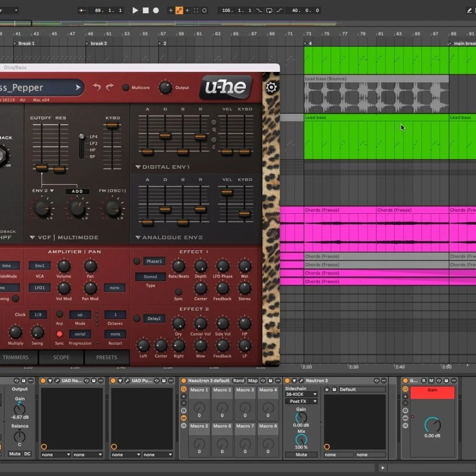The height and width of the screenshot is (476, 476).
Task: Click the Capture MIDI icon
Action: click(x=196, y=10)
